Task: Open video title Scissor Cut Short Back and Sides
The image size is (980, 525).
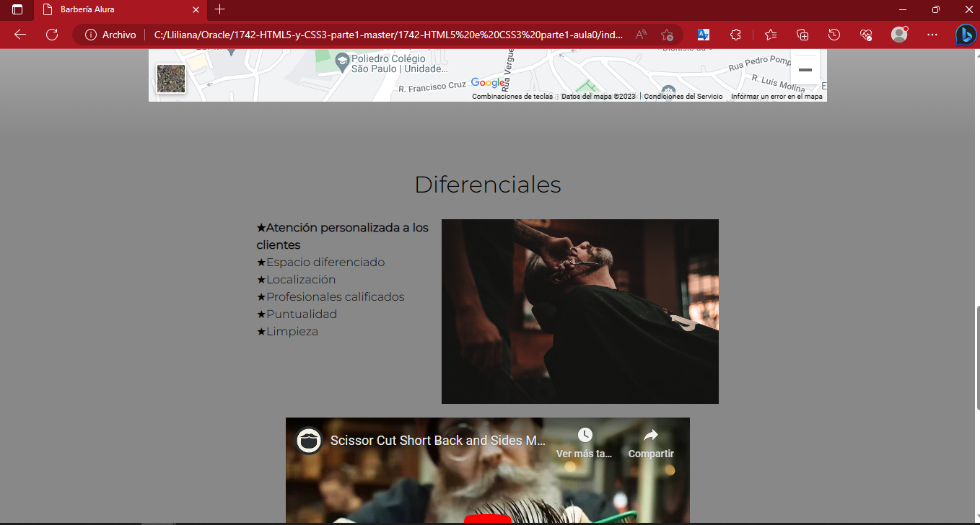Action: coord(437,441)
